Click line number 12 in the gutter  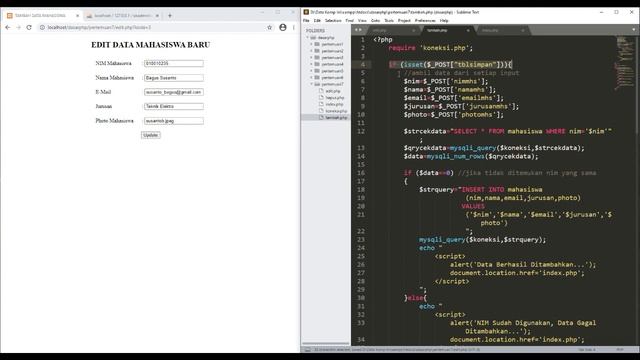tap(361, 131)
